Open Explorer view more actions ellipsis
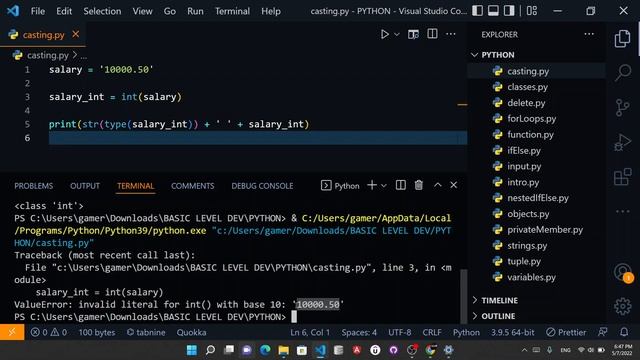Viewport: 640px width, 360px height. click(589, 34)
